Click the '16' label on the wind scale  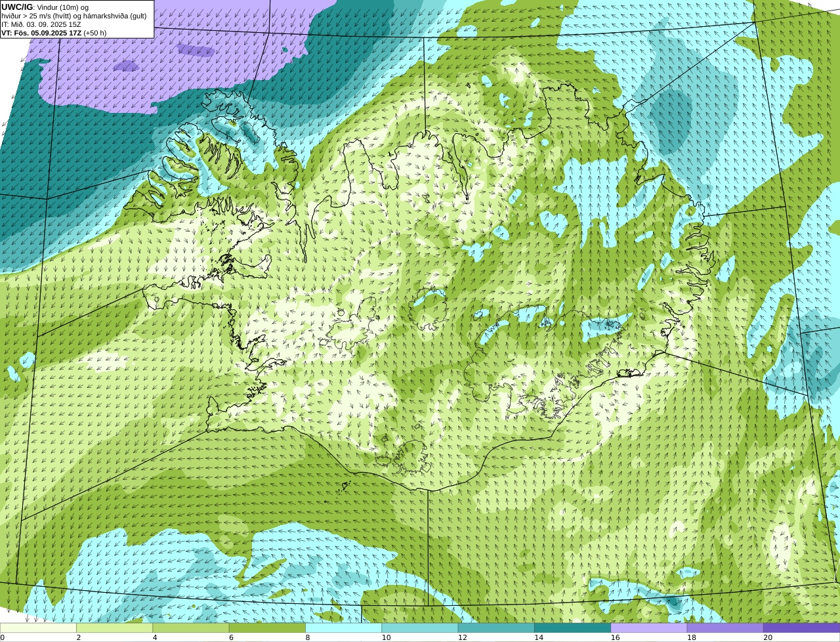point(615,637)
